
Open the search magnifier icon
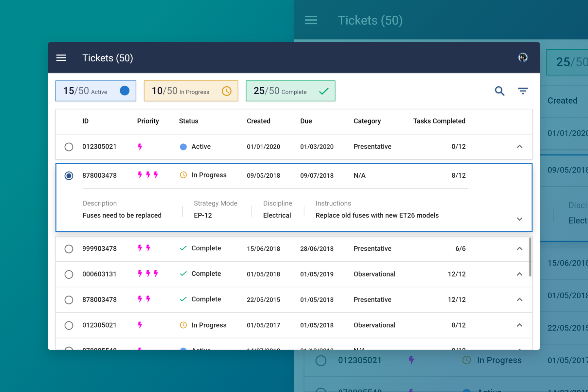(499, 91)
